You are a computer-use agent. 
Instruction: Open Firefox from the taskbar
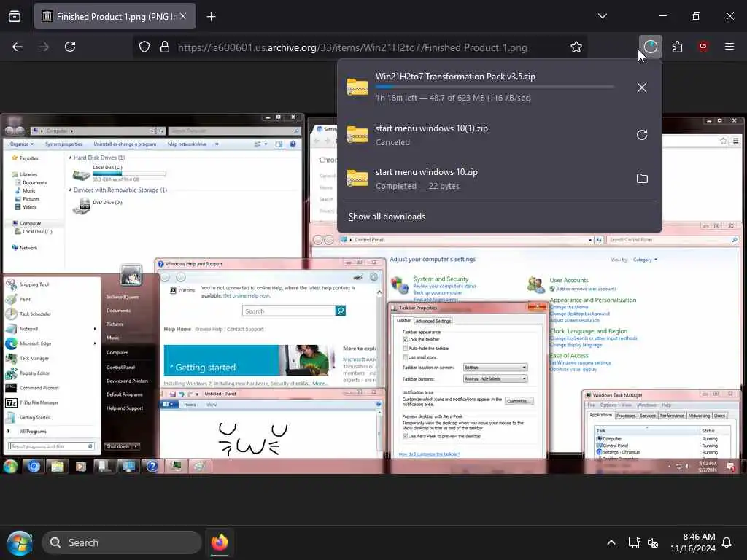click(219, 542)
